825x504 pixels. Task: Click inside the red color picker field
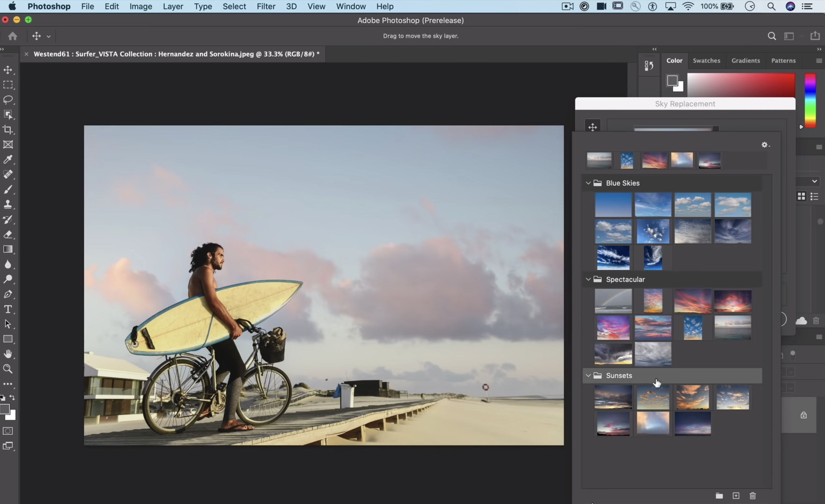[741, 85]
